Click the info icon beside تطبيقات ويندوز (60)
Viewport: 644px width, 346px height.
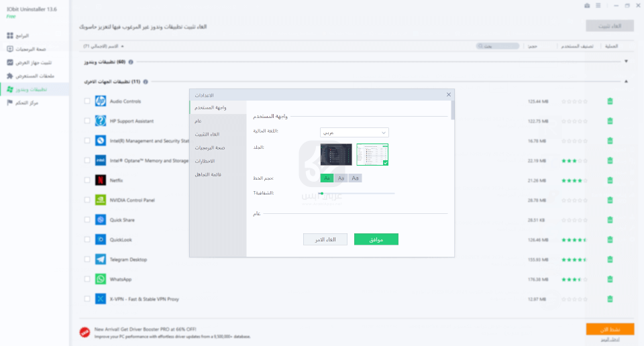point(131,62)
